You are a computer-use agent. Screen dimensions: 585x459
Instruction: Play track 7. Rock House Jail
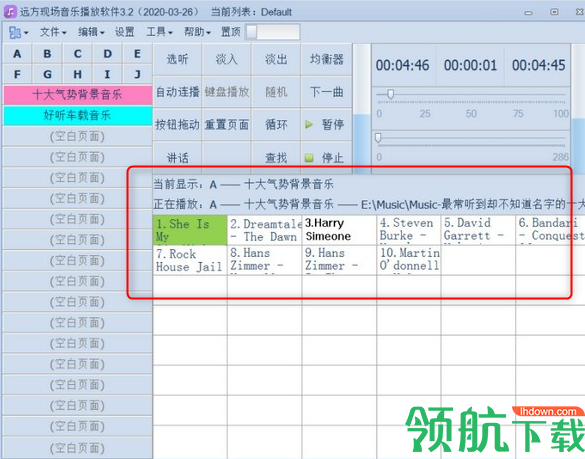click(190, 260)
